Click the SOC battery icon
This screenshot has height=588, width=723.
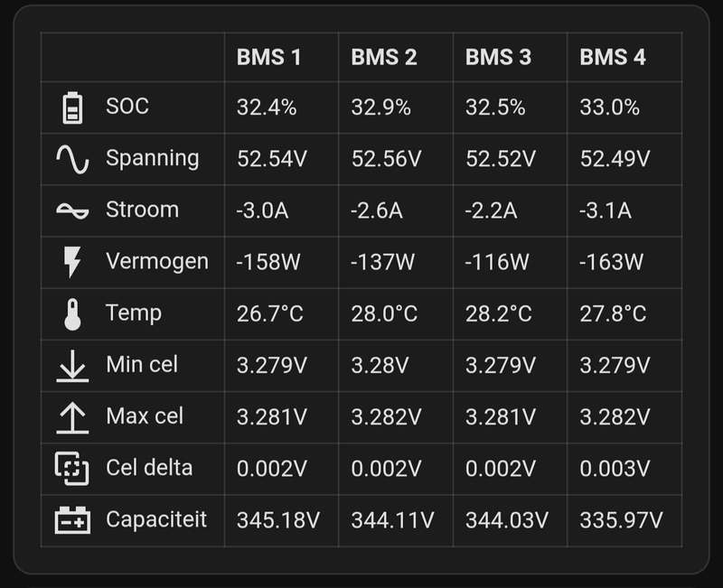coord(72,107)
